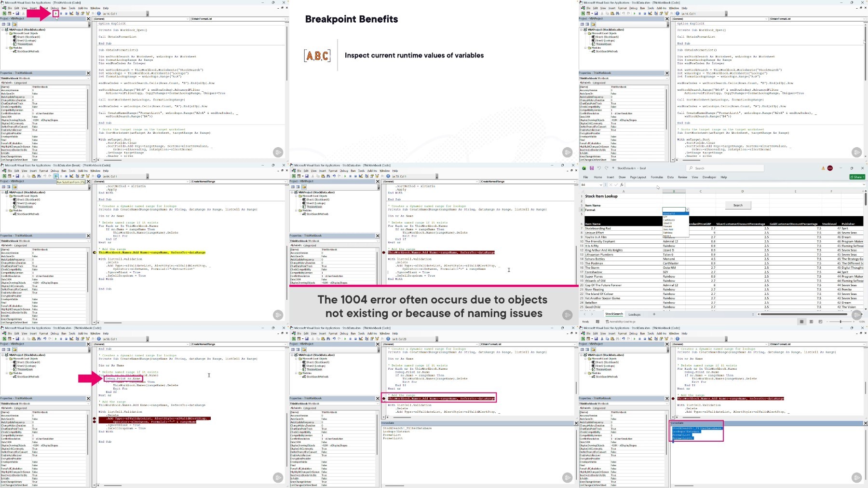Switch Excel to Normal view in the status bar
Viewport: 868px width, 488px height.
click(802, 321)
